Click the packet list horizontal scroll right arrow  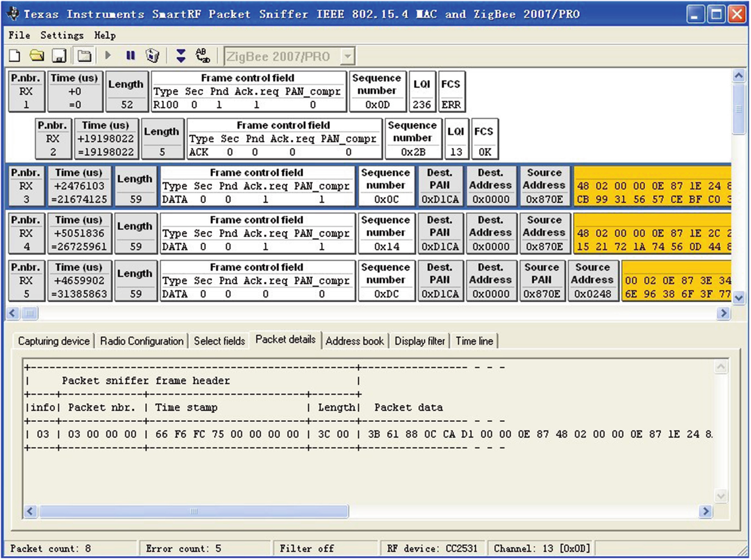(x=724, y=313)
